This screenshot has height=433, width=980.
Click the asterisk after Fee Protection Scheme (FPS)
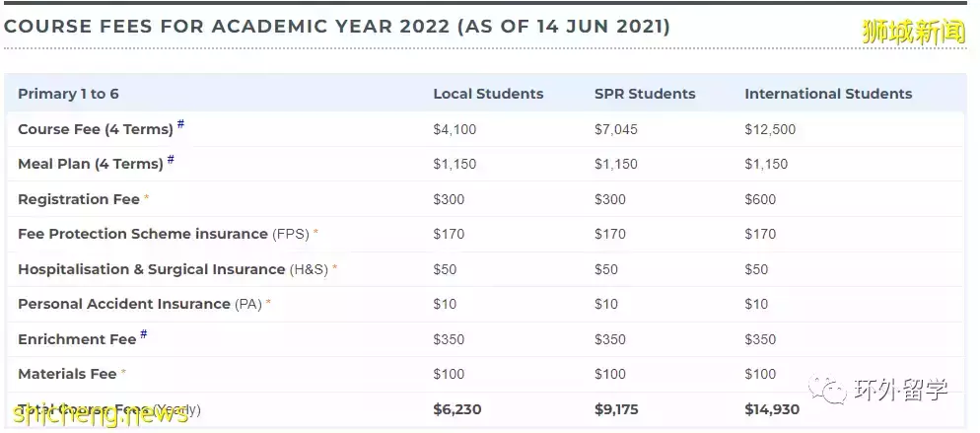click(315, 233)
